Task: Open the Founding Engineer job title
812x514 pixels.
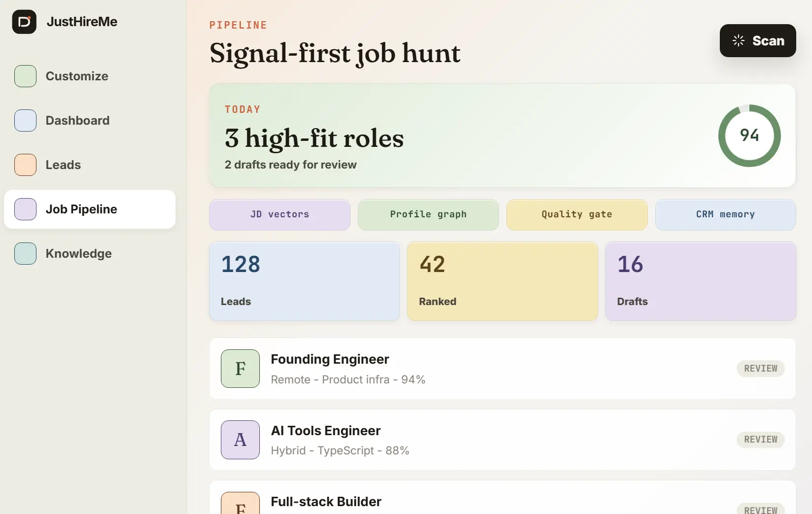Action: point(330,359)
